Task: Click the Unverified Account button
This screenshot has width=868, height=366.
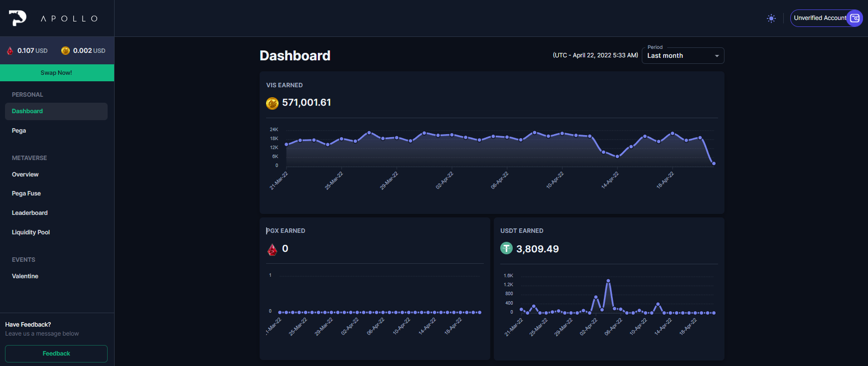Action: pyautogui.click(x=826, y=18)
